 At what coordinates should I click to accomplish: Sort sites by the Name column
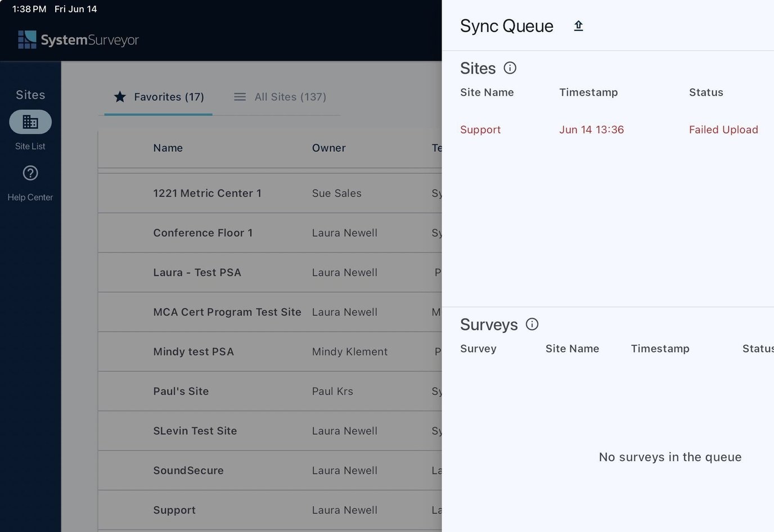pos(168,148)
